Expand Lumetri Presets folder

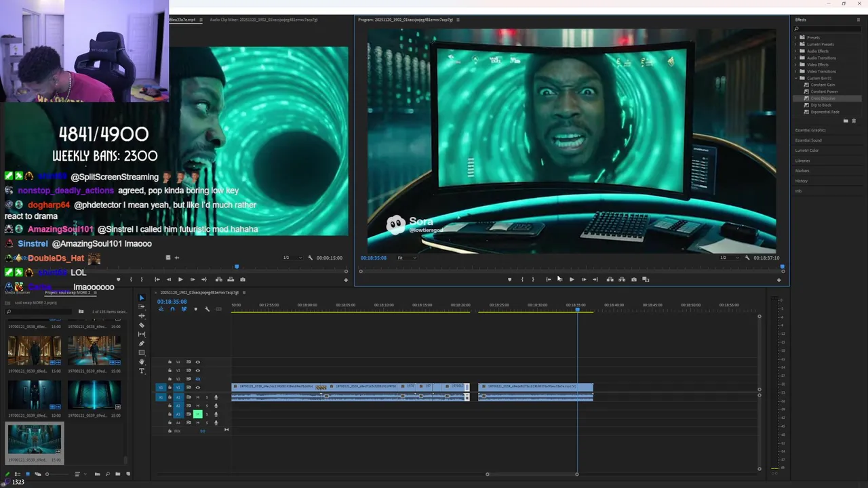click(795, 44)
